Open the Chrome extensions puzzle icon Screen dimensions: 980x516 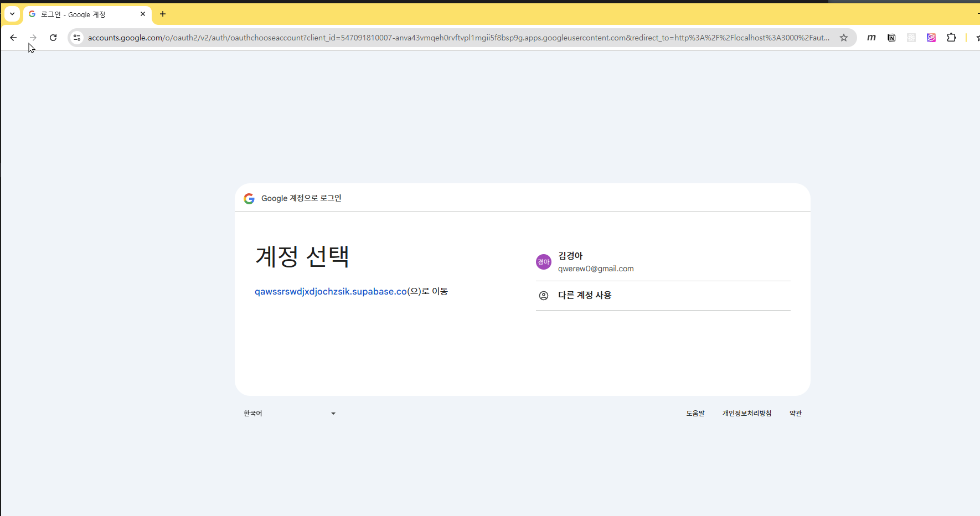point(951,38)
